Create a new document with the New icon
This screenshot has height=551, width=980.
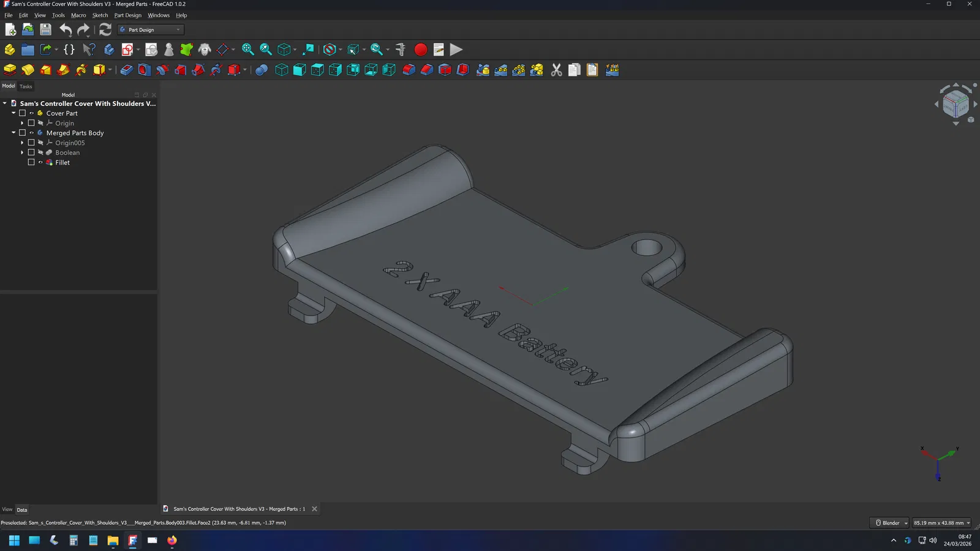coord(10,29)
